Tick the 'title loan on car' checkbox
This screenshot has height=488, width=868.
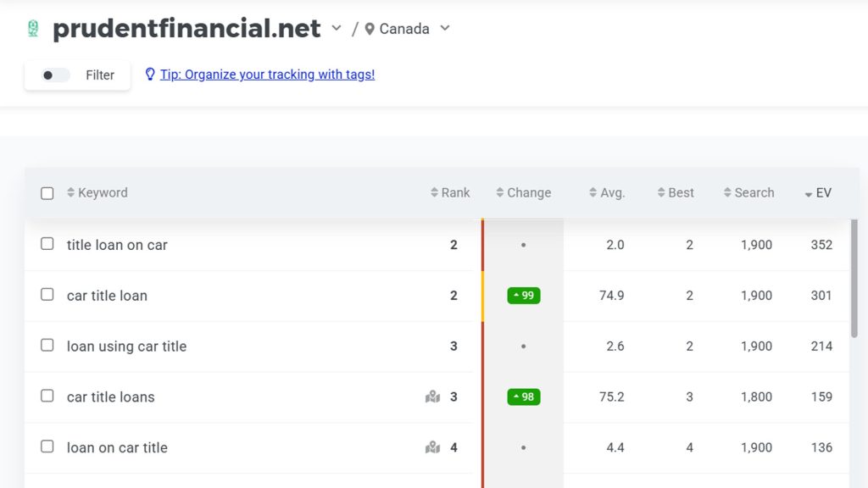coord(47,244)
